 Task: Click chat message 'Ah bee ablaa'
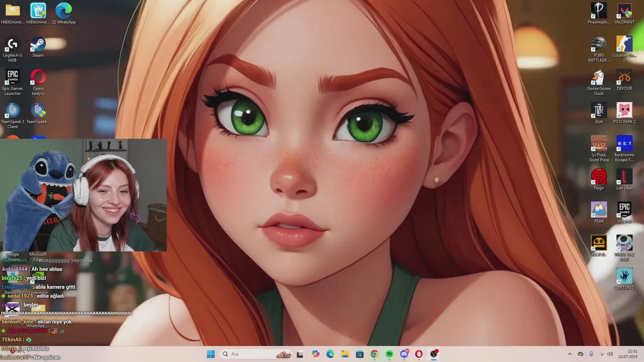click(46, 269)
